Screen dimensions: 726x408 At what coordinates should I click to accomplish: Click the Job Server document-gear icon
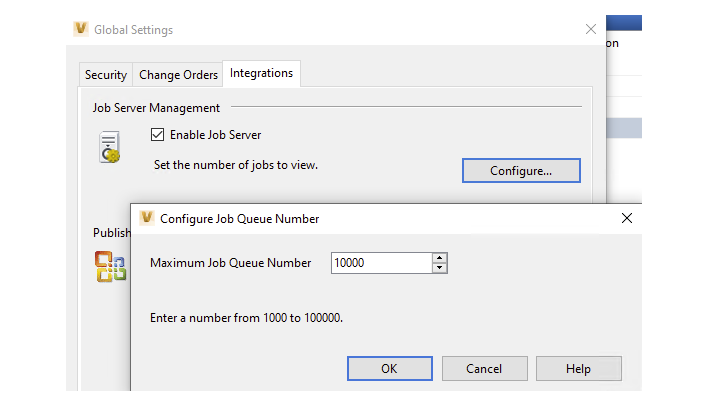[110, 147]
